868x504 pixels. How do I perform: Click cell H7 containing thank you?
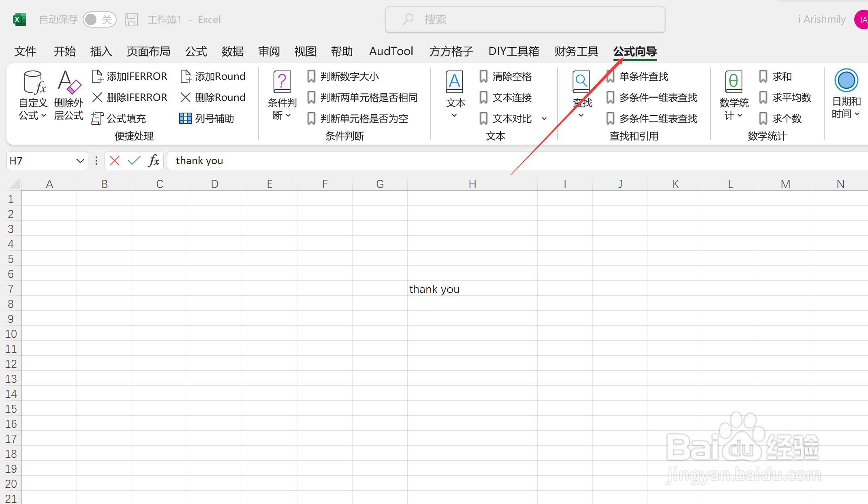471,289
